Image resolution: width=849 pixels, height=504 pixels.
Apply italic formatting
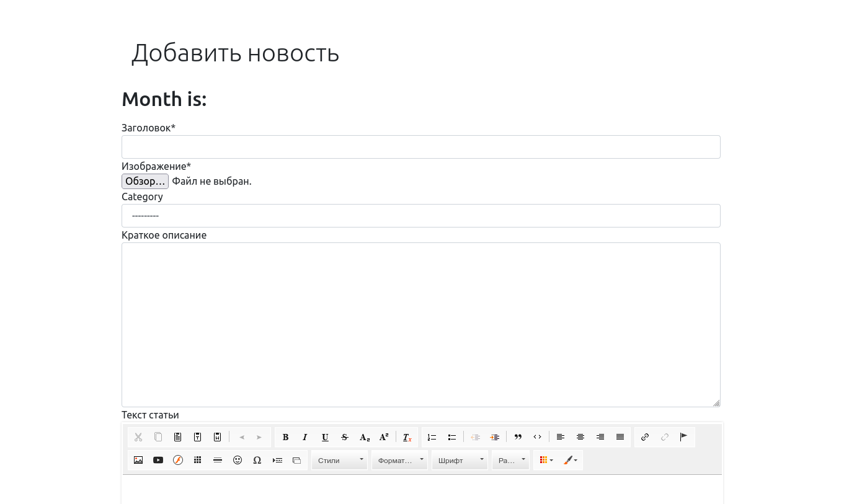coord(305,437)
